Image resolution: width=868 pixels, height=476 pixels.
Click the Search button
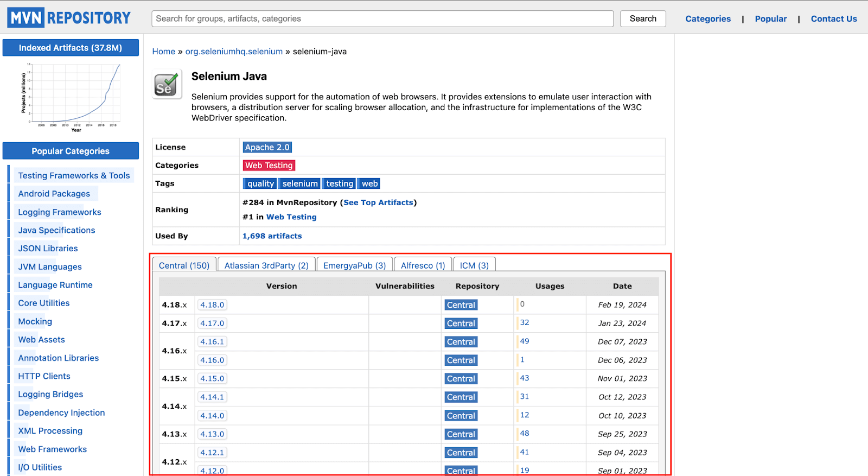coord(643,18)
